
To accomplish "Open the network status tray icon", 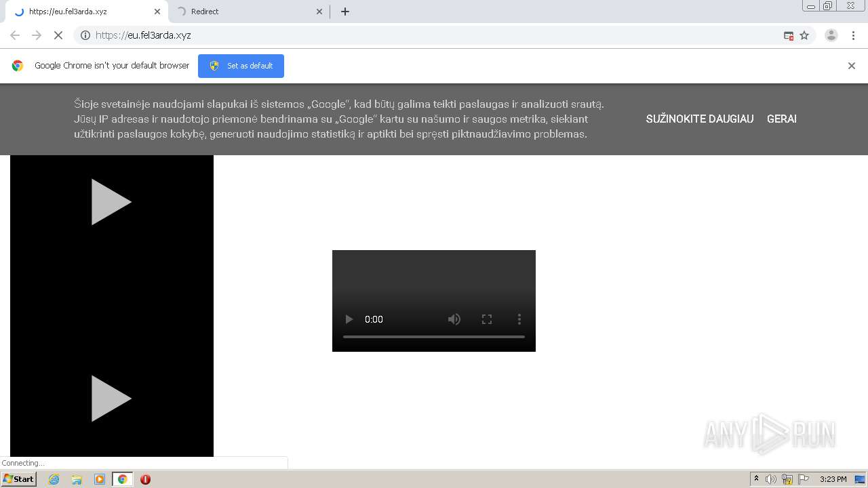I will (787, 479).
